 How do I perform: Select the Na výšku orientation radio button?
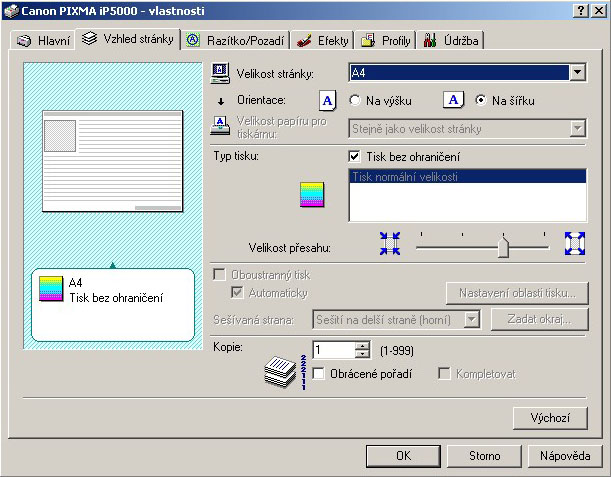[x=355, y=100]
